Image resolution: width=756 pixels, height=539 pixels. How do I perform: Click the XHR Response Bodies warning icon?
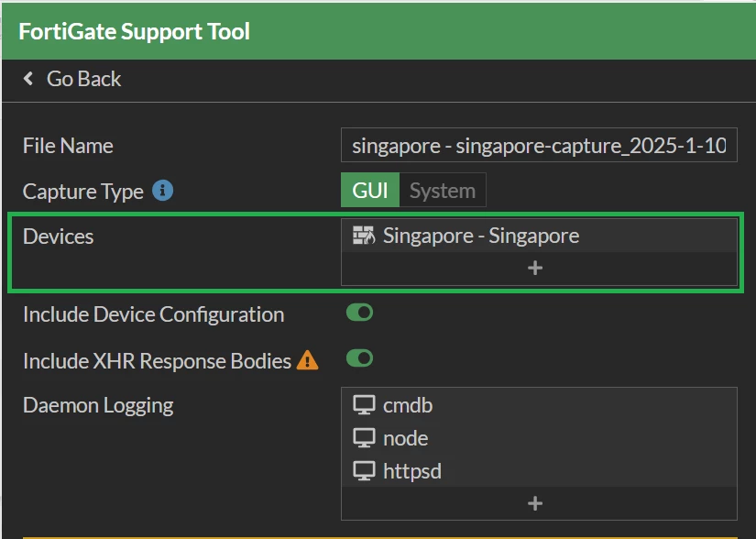tap(307, 360)
